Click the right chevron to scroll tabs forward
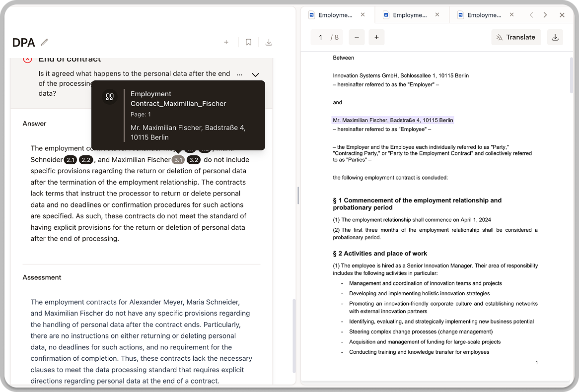The height and width of the screenshot is (392, 579). (x=545, y=15)
